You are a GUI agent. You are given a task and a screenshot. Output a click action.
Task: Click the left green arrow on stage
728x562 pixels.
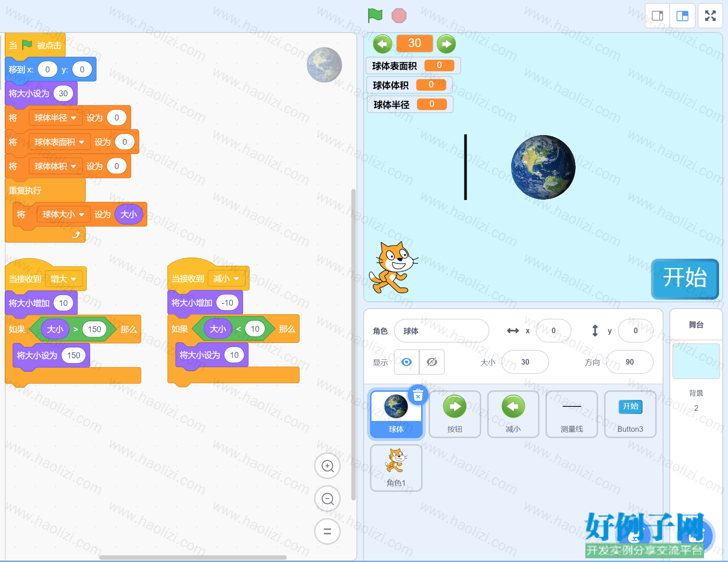click(x=382, y=44)
